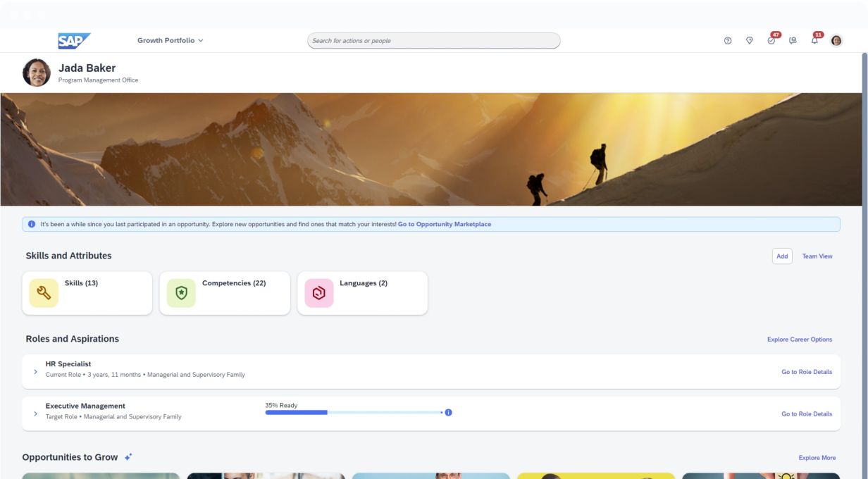Screen dimensions: 868x479
Task: Open to-do checkmark icon with 47 badge
Action: 771,41
